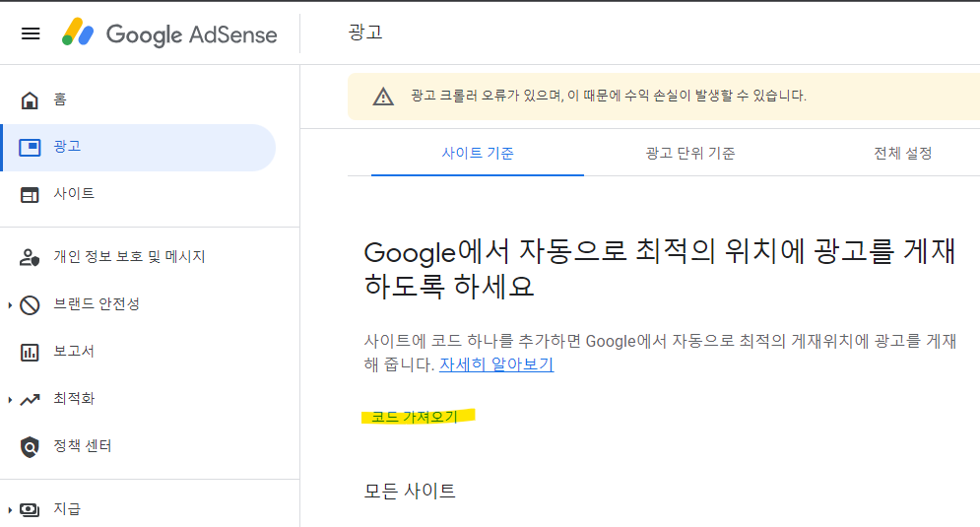Click the 자세히 알아보기 link
The image size is (980, 527).
point(496,364)
